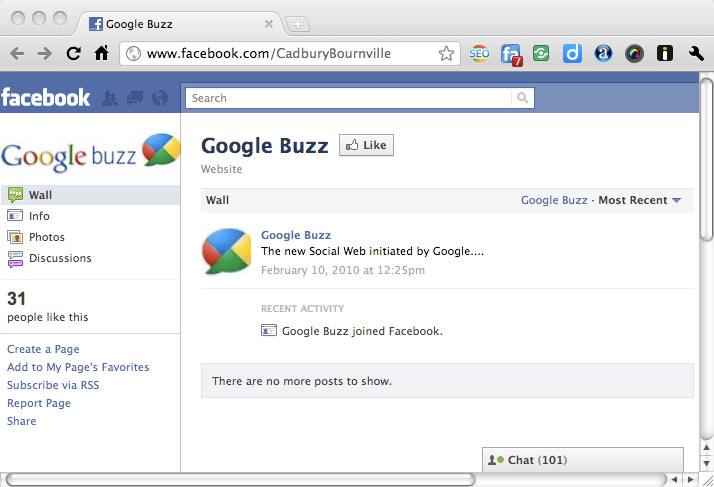
Task: Select the Google Buzz browser tab
Action: pos(178,24)
